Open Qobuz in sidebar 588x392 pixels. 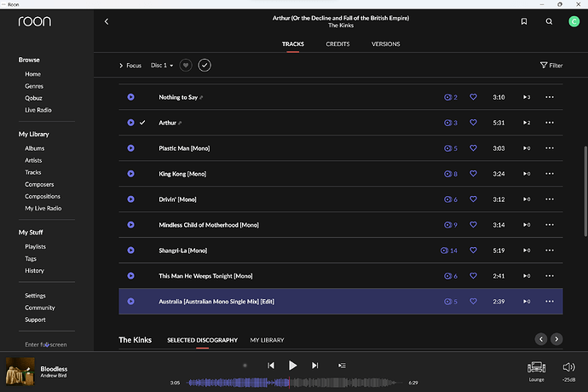[x=33, y=98]
